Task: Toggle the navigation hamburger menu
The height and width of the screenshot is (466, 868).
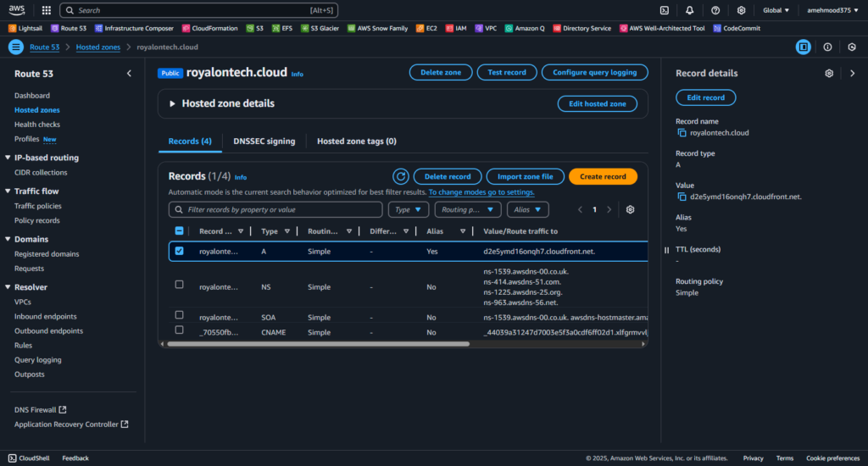Action: (x=15, y=47)
